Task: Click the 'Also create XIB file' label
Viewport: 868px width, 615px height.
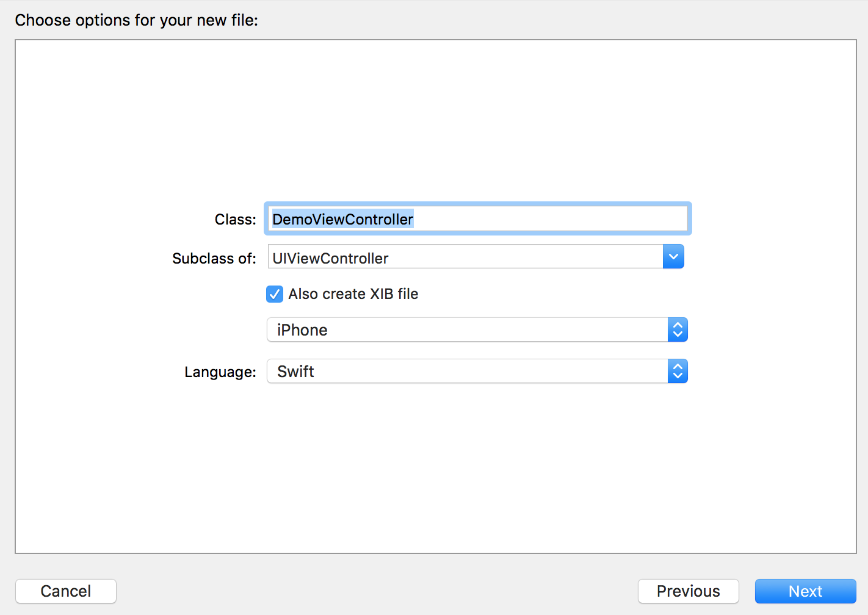Action: point(353,294)
